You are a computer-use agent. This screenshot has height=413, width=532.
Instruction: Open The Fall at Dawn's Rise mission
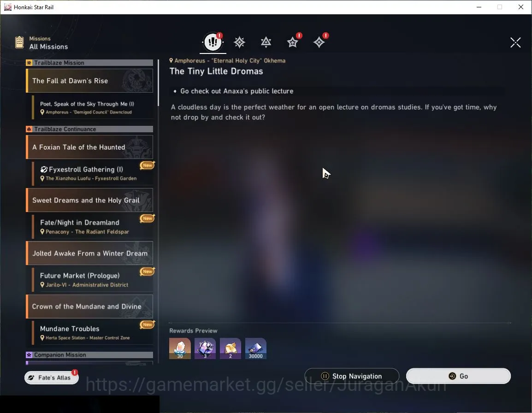pos(89,81)
